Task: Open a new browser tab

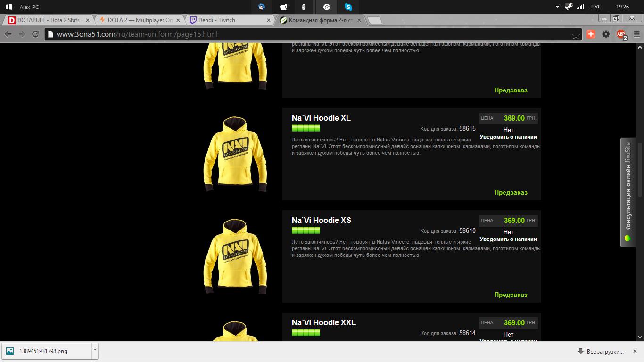Action: click(x=374, y=20)
